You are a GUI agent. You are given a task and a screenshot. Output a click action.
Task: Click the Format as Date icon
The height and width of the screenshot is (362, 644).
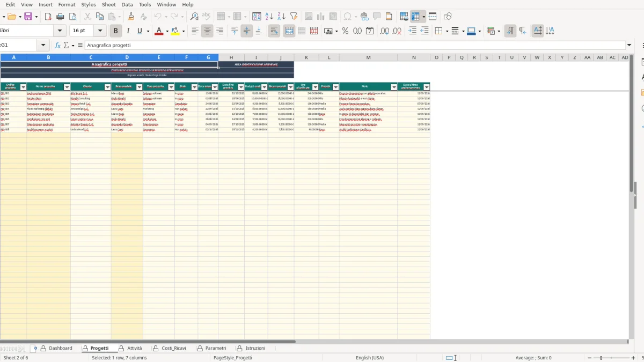tap(370, 31)
